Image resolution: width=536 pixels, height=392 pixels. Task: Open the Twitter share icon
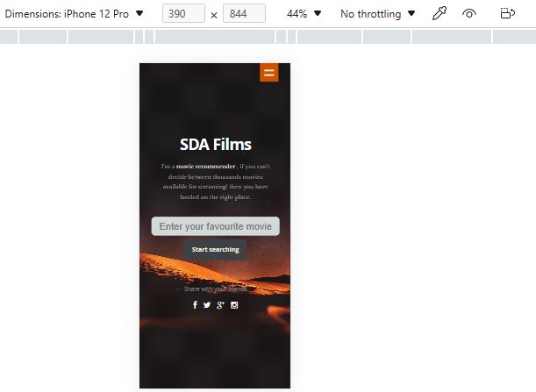pos(207,305)
